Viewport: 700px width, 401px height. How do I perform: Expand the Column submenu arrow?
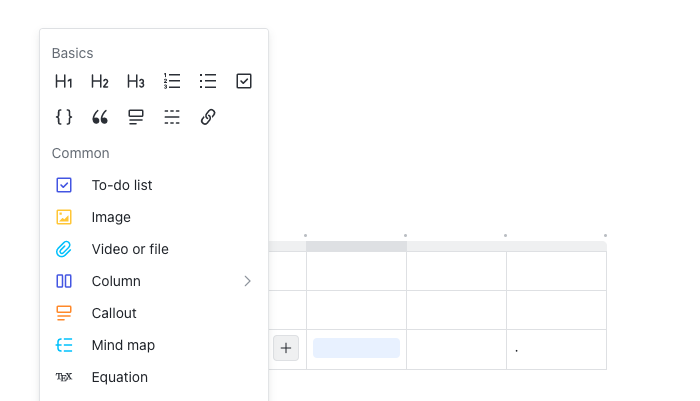click(247, 281)
